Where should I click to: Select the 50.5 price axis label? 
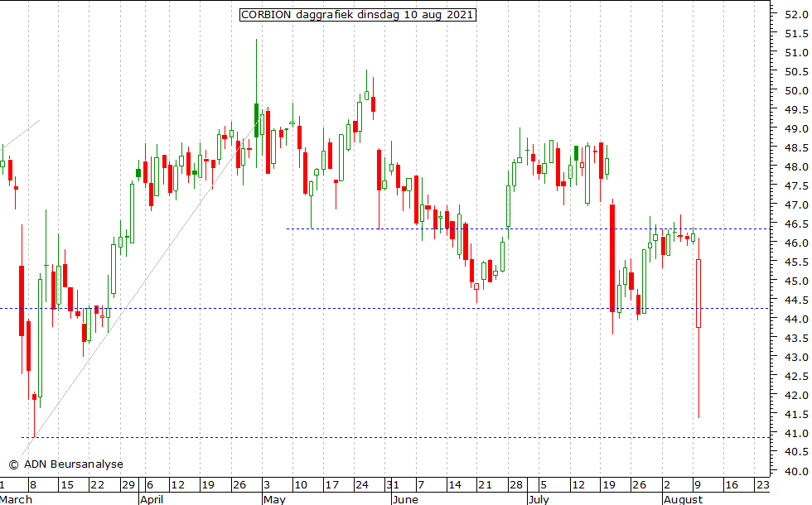pyautogui.click(x=796, y=71)
